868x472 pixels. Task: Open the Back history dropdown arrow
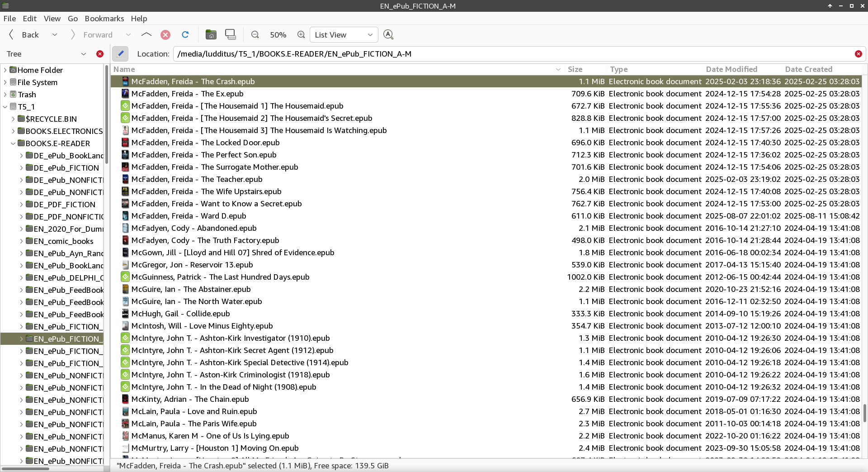tap(55, 35)
